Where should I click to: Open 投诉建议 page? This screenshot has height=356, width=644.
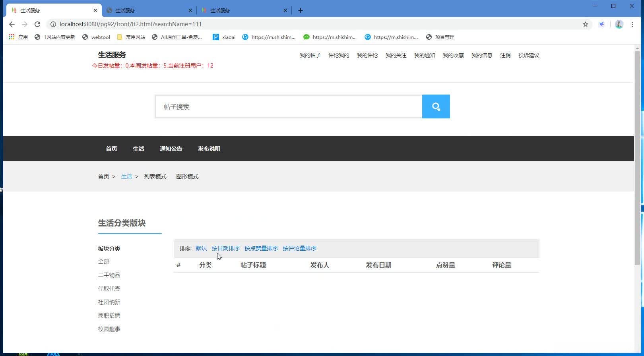[x=529, y=55]
